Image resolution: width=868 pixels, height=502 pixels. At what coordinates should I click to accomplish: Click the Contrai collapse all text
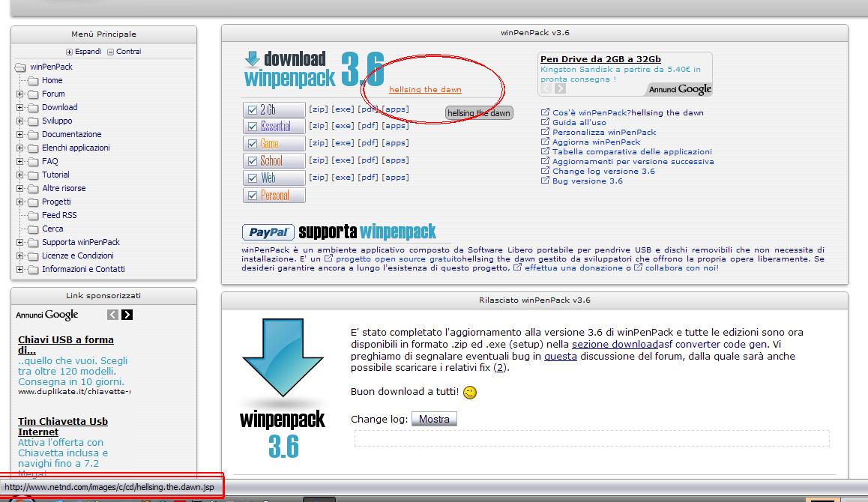click(x=128, y=52)
